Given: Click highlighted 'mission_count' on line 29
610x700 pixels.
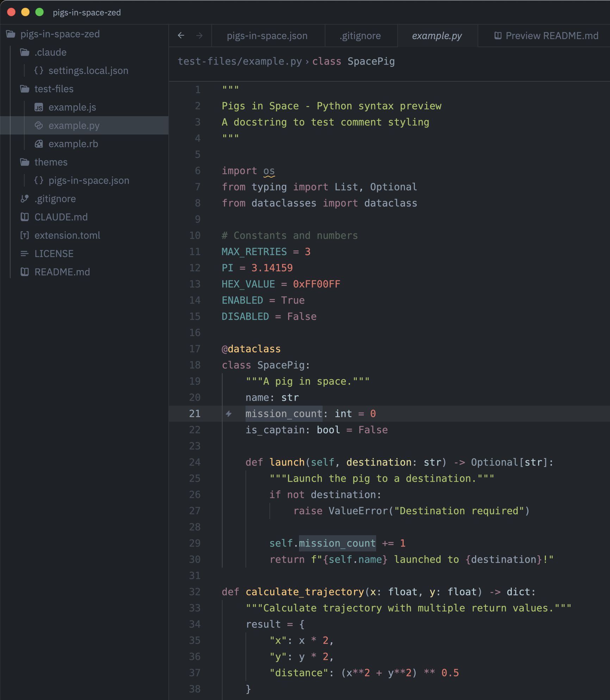Looking at the screenshot, I should (x=337, y=543).
